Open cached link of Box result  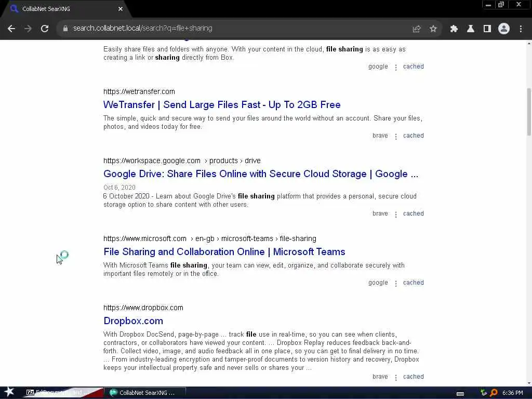tap(413, 66)
